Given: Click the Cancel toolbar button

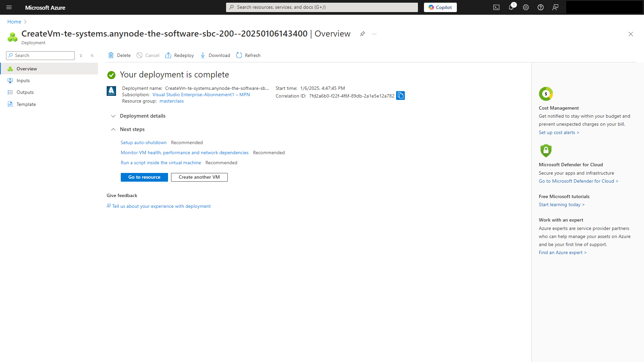Looking at the screenshot, I should [x=148, y=55].
